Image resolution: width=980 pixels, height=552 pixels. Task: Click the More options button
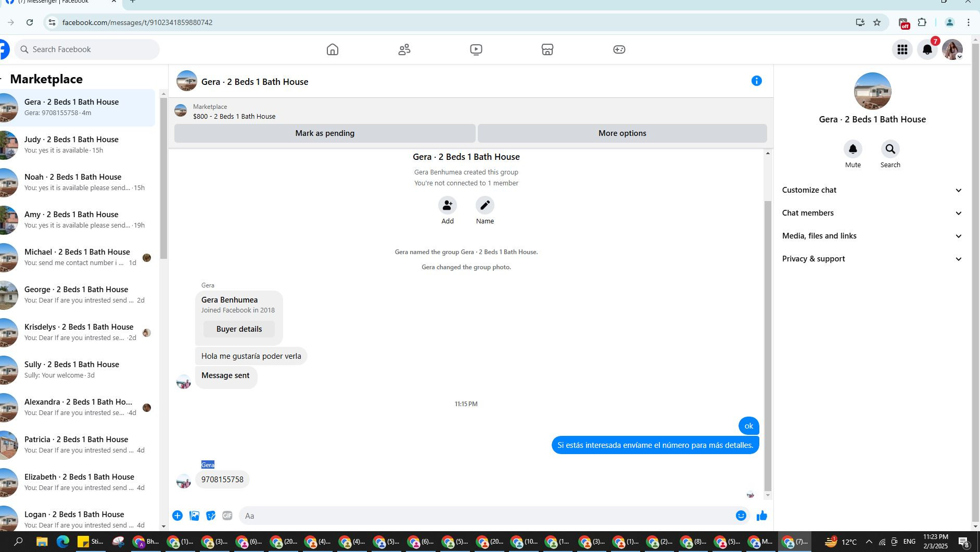coord(622,133)
